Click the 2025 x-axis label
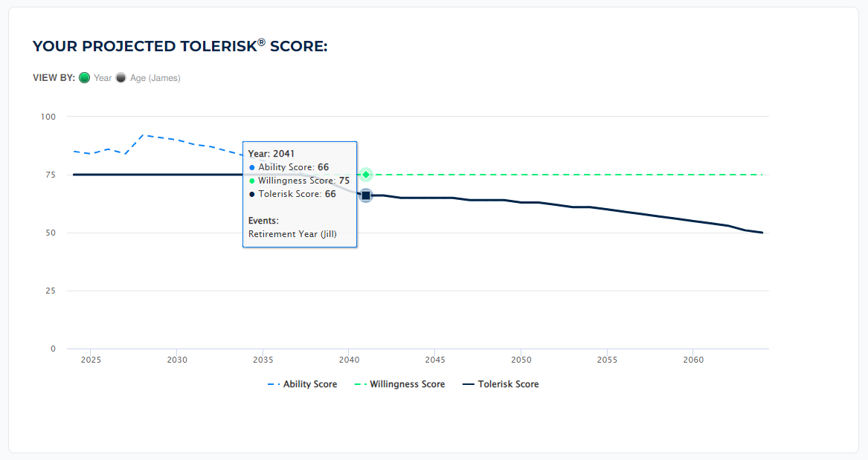 (91, 360)
